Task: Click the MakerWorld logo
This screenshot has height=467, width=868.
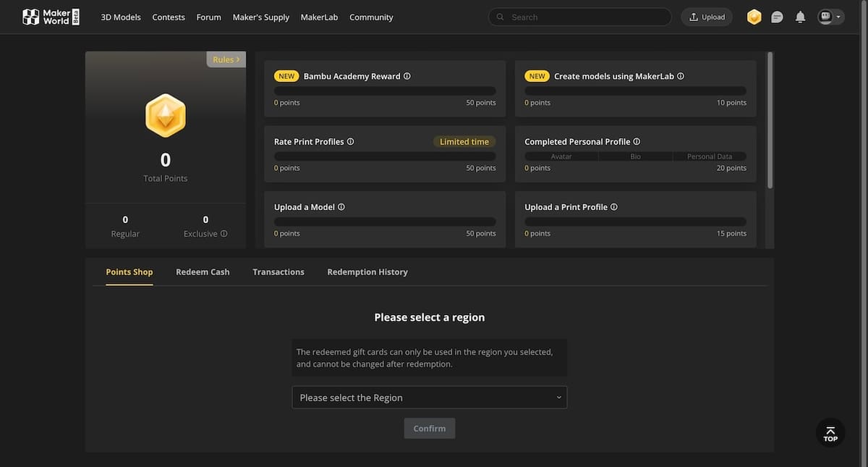Action: tap(51, 17)
